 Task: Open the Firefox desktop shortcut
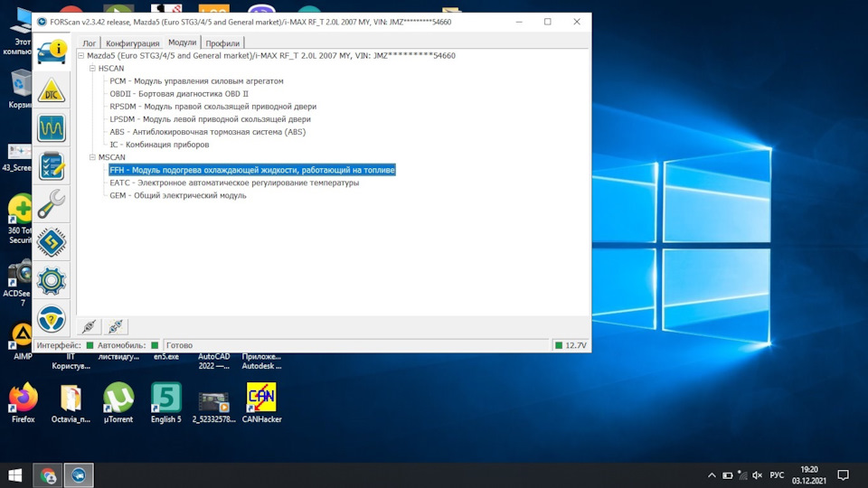[x=24, y=403]
